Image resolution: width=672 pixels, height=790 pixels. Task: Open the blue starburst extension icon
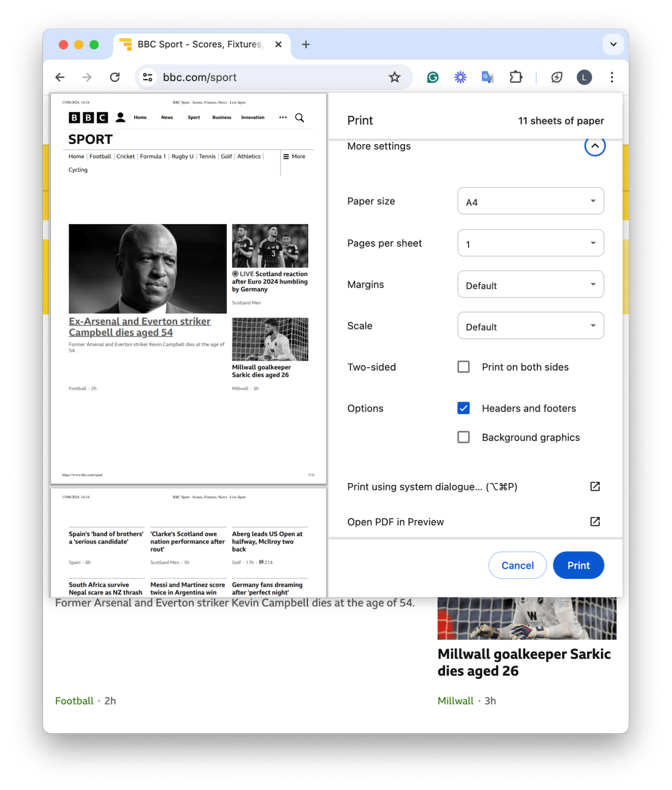460,77
